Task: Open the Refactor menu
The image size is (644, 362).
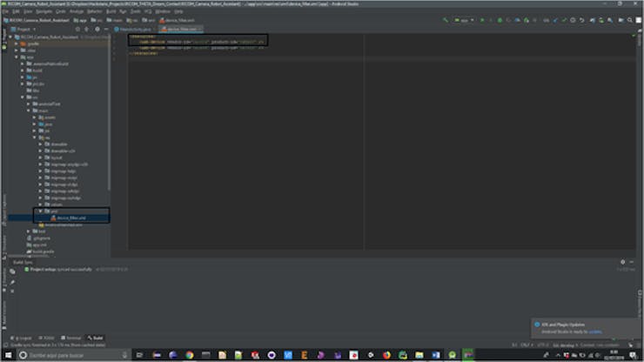Action: pyautogui.click(x=95, y=11)
